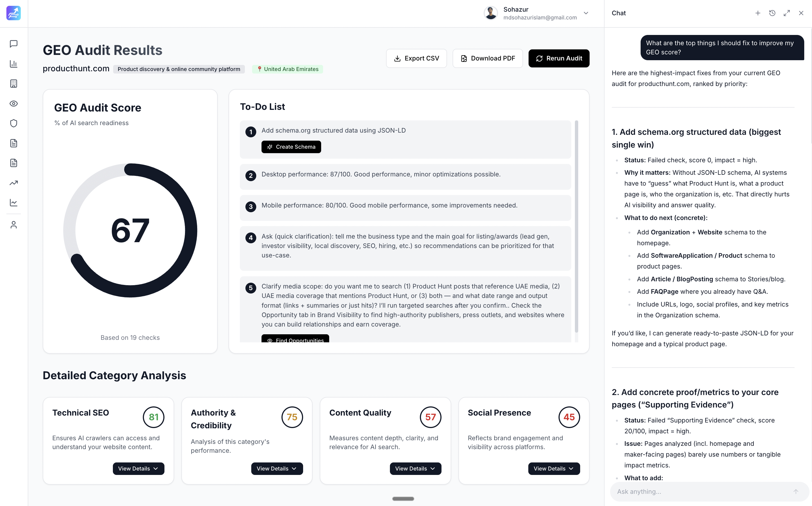812x506 pixels.
Task: Open the chat speech-bubble icon in sidebar
Action: click(x=13, y=44)
